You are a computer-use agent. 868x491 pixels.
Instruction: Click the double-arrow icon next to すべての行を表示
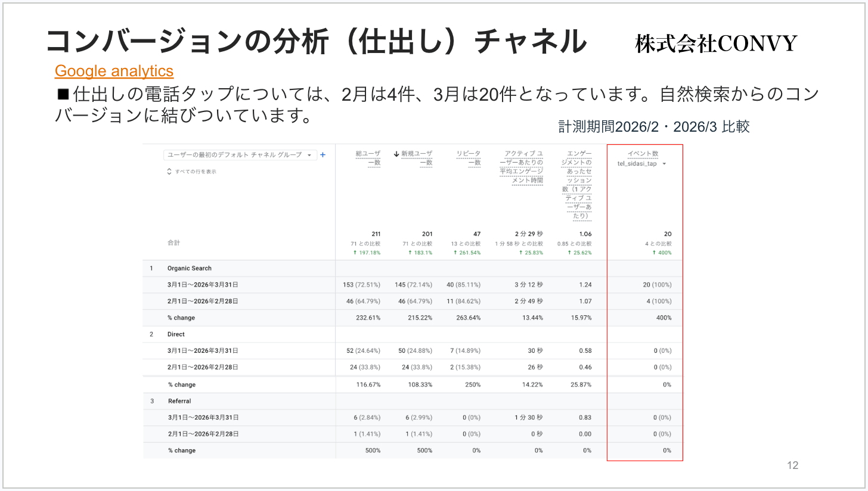(x=169, y=171)
